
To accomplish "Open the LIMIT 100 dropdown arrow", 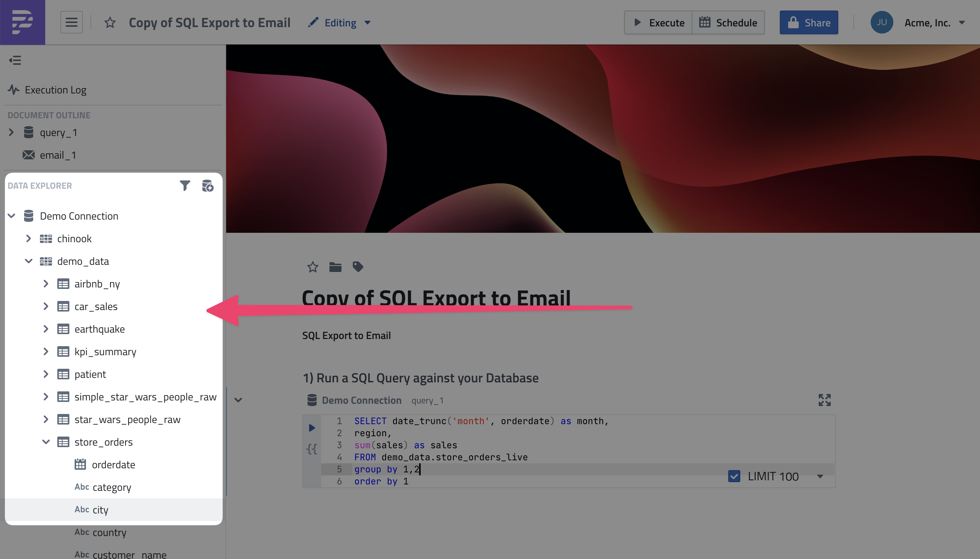I will 820,477.
